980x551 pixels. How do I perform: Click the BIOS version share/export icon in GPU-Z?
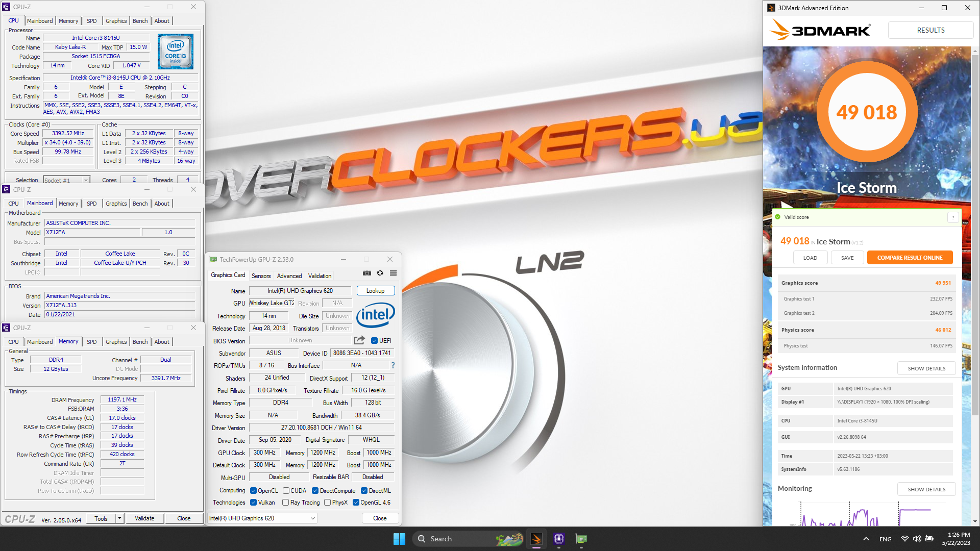tap(359, 340)
